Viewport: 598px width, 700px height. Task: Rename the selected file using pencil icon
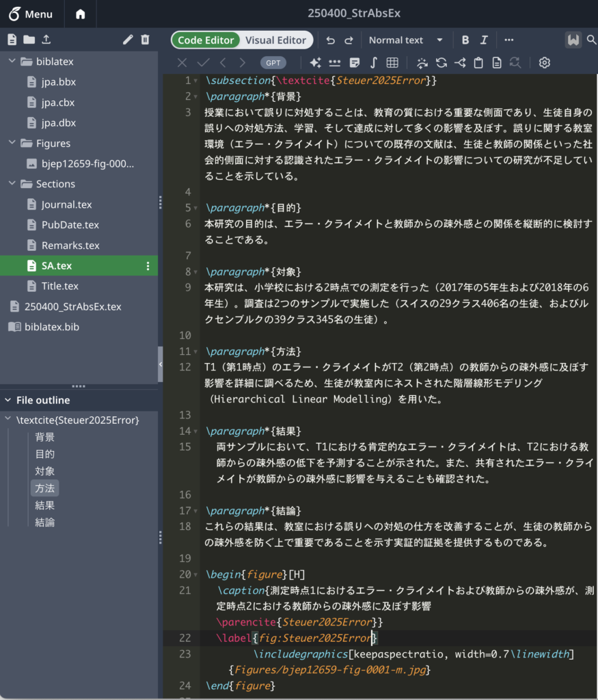(x=127, y=40)
